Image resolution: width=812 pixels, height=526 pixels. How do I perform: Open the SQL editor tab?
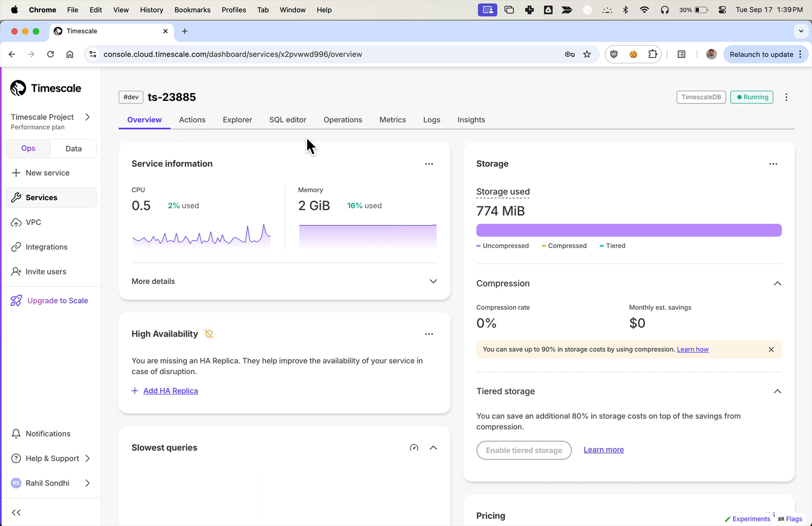(x=288, y=120)
